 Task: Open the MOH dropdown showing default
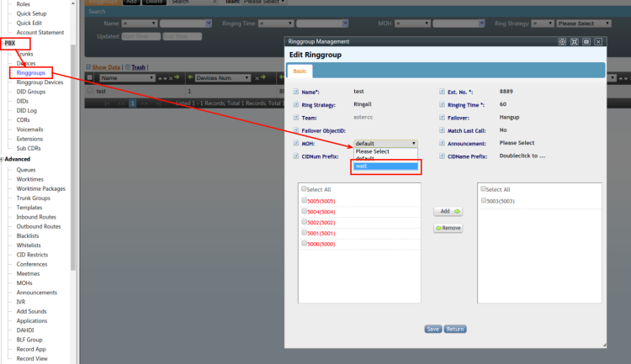385,144
